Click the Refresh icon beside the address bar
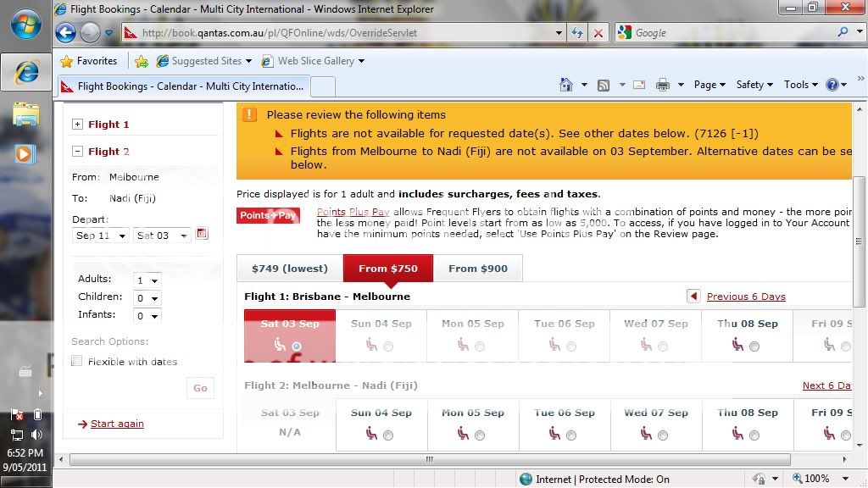The height and width of the screenshot is (488, 868). click(x=576, y=33)
